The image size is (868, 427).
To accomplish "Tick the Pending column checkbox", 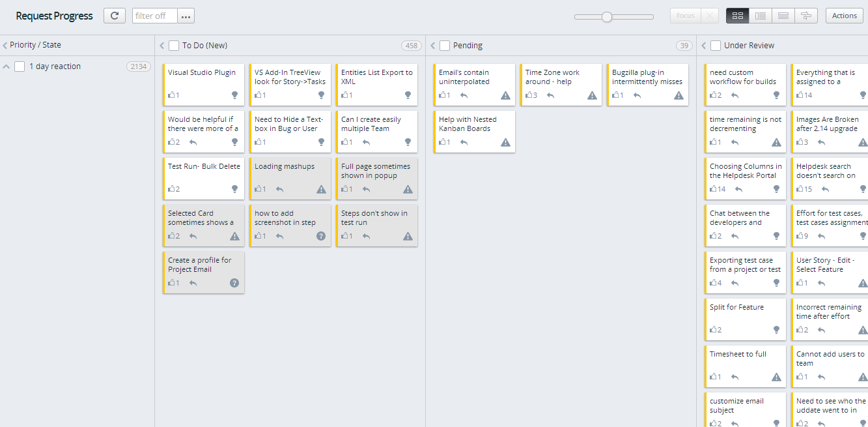I will (x=445, y=46).
